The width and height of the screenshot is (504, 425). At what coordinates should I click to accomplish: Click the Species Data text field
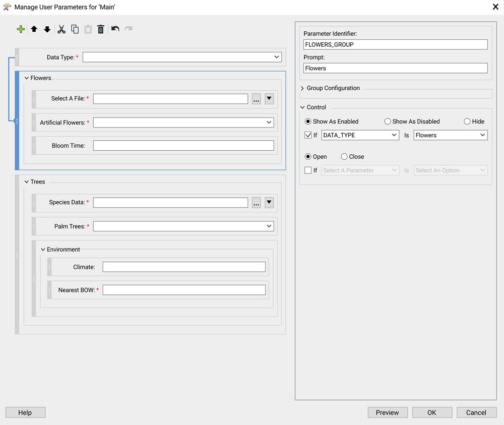click(171, 203)
